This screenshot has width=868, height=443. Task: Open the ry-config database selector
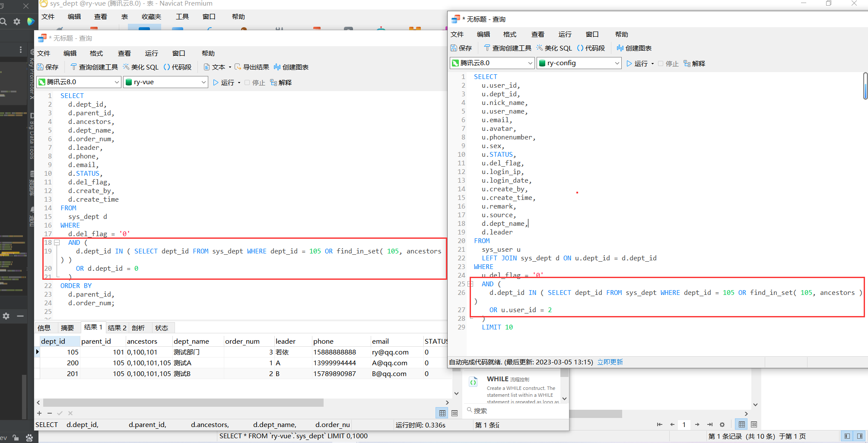point(579,63)
